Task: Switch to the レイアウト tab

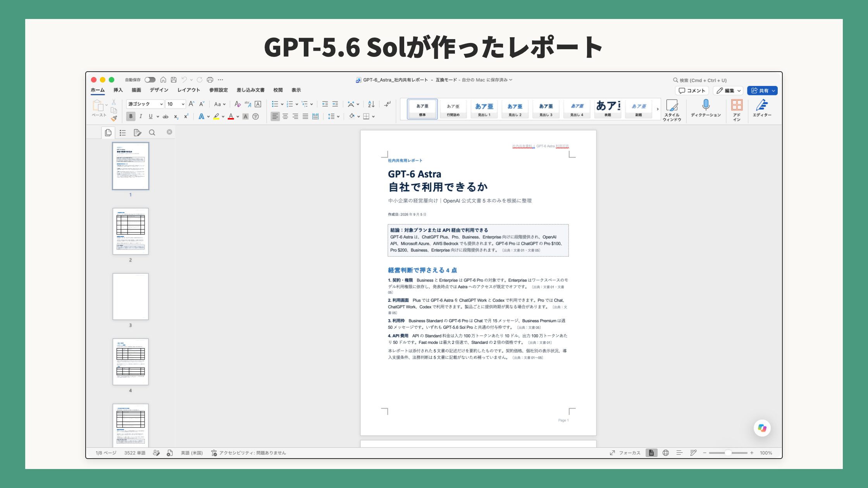Action: click(189, 90)
